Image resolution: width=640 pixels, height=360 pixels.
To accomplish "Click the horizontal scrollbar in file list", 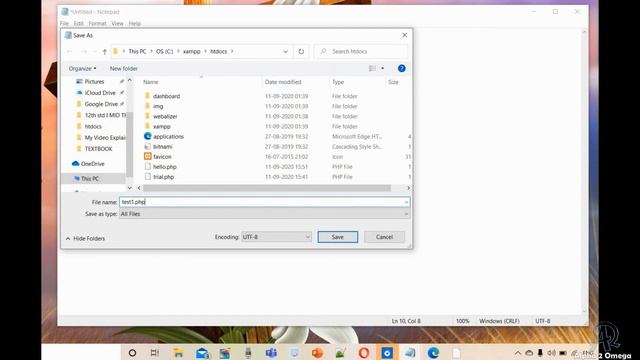I will point(267,188).
